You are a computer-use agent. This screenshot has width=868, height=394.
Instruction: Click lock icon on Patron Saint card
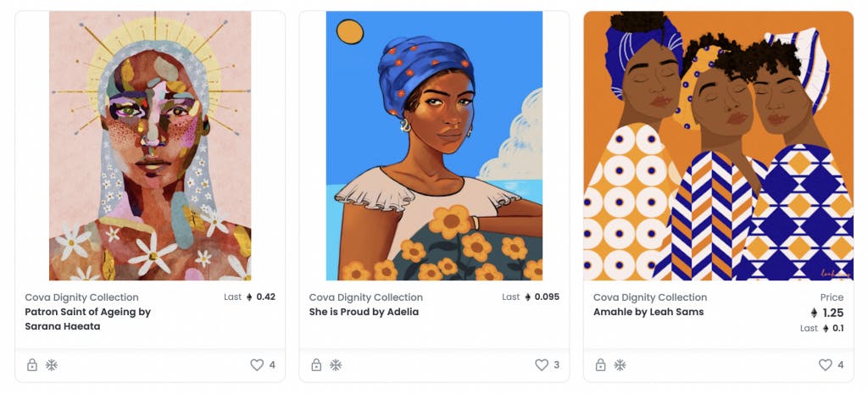[32, 365]
